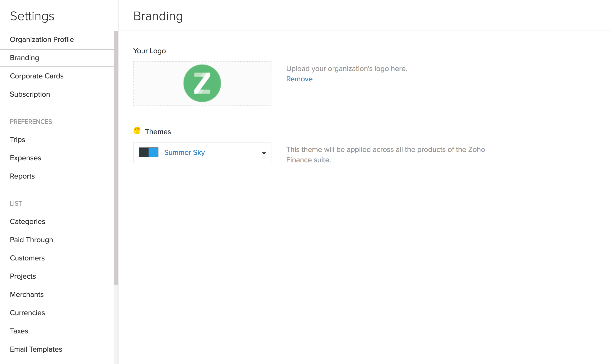Open the Categories list

[28, 221]
